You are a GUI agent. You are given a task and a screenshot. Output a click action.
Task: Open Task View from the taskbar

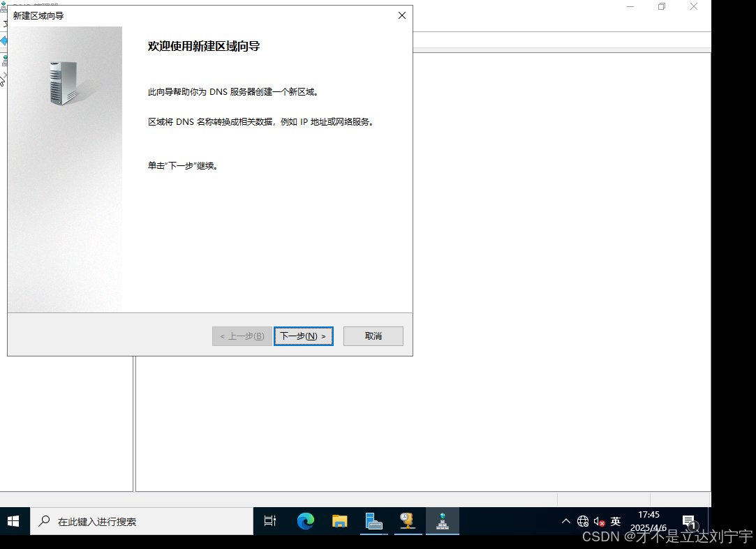pyautogui.click(x=269, y=520)
